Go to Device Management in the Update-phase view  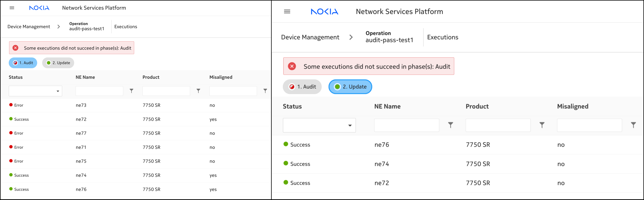click(310, 37)
